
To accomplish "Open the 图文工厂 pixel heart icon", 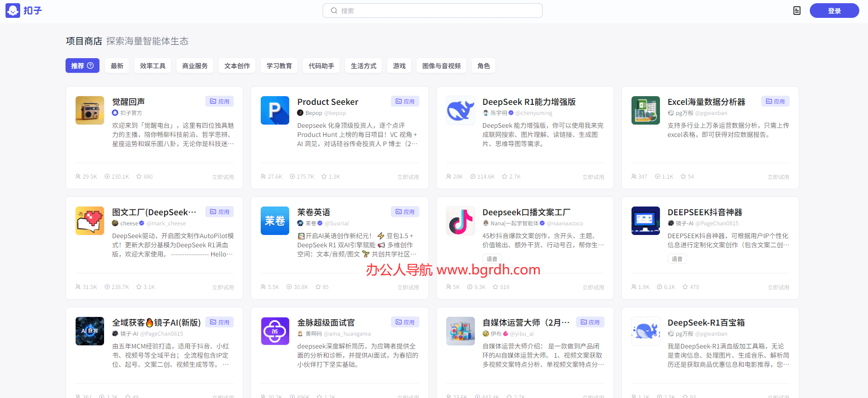I will [90, 221].
